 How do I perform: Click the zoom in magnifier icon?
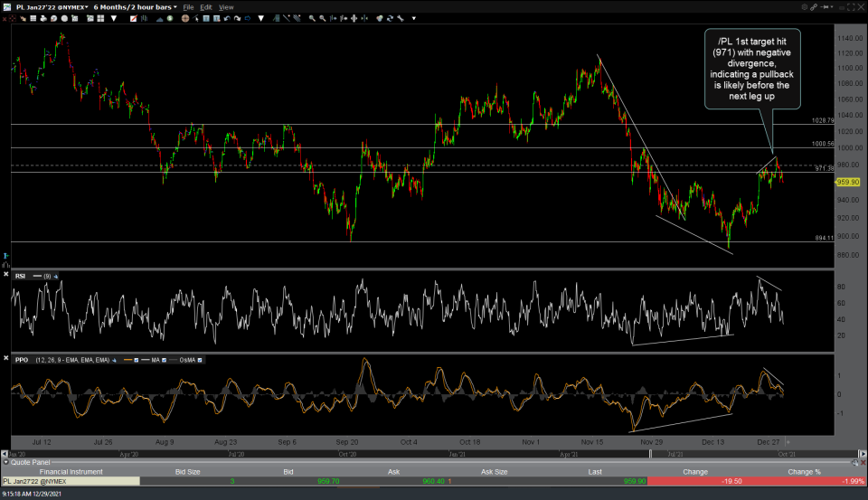pyautogui.click(x=312, y=18)
